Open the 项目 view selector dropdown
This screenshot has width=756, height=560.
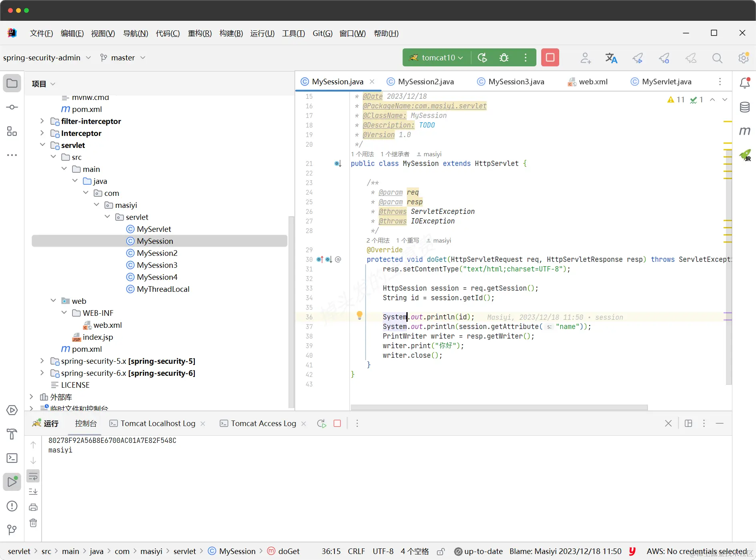tap(43, 84)
